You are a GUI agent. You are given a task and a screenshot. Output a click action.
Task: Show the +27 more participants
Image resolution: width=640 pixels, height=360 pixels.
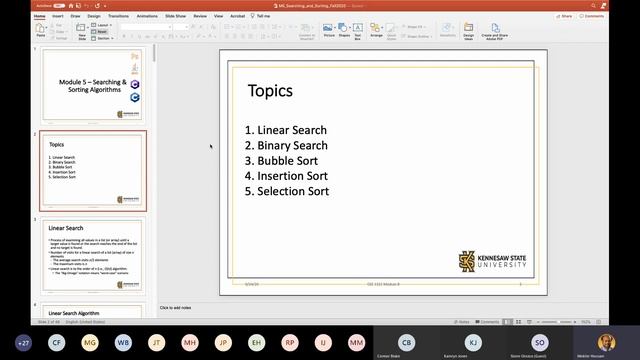pyautogui.click(x=23, y=342)
